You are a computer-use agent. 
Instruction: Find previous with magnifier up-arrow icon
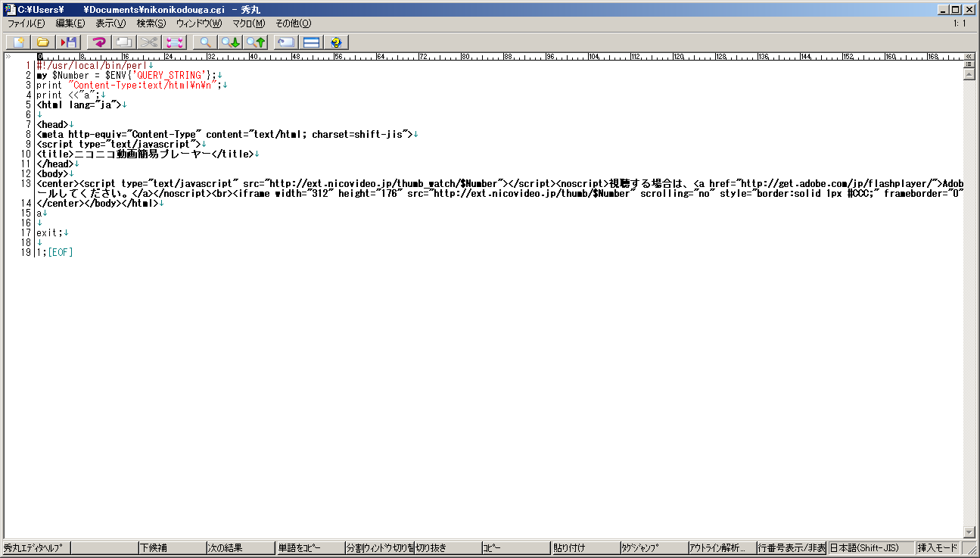(255, 42)
